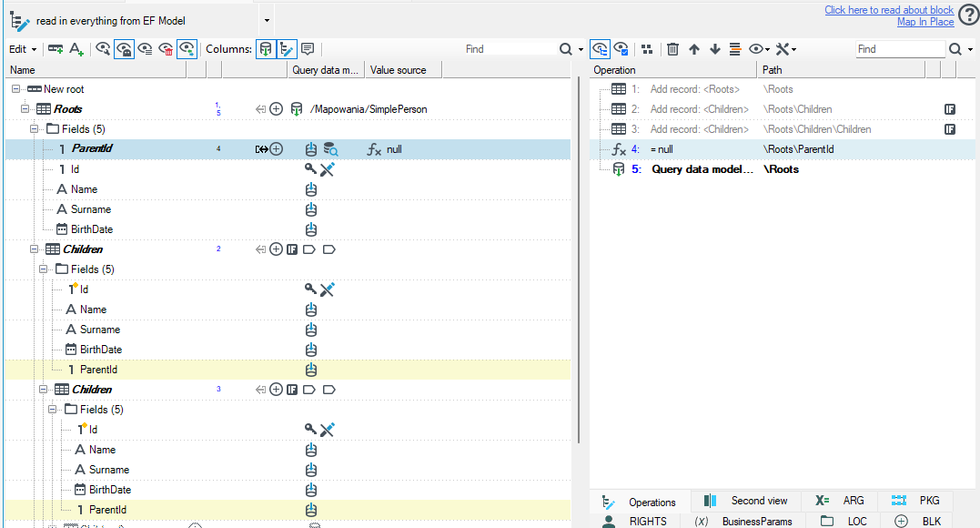Click the add root icon in the left toolbar
Screen dimensions: 980x528
tap(56, 49)
